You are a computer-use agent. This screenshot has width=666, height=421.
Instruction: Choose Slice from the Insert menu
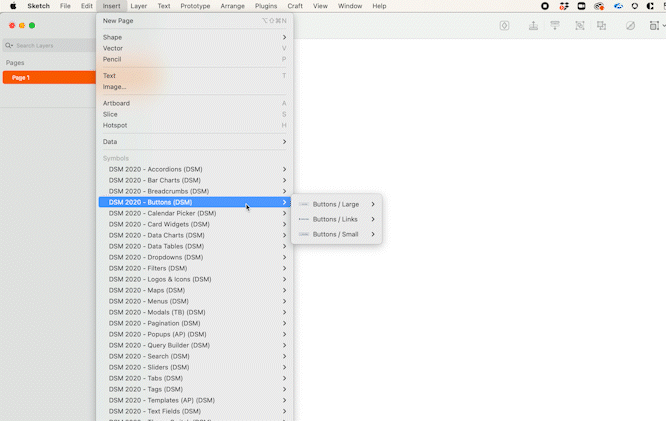pyautogui.click(x=195, y=114)
